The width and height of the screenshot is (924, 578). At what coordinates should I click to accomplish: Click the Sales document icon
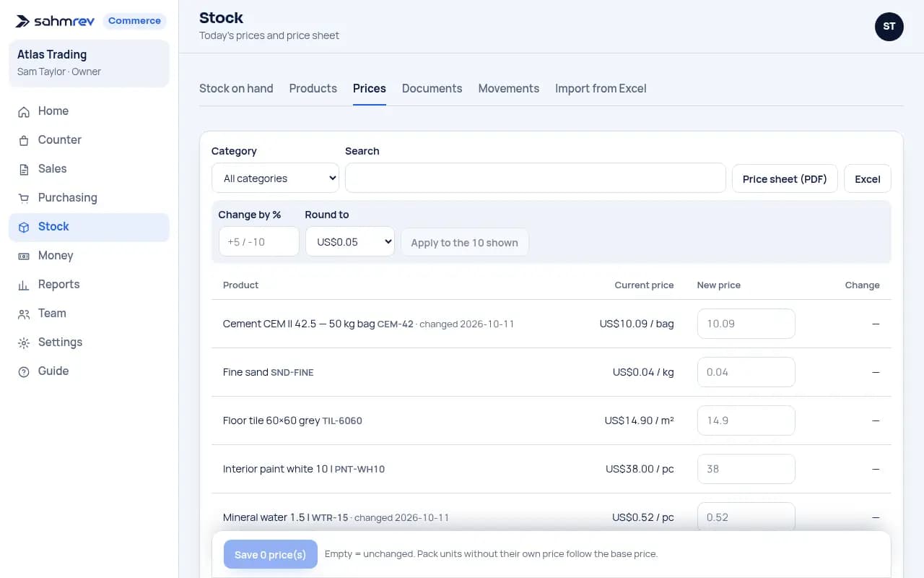pyautogui.click(x=24, y=169)
